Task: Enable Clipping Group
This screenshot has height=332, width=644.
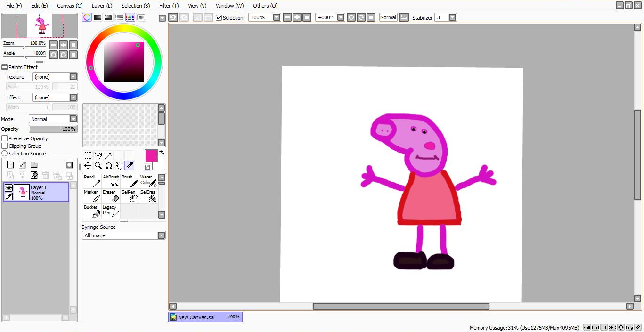Action: 5,146
